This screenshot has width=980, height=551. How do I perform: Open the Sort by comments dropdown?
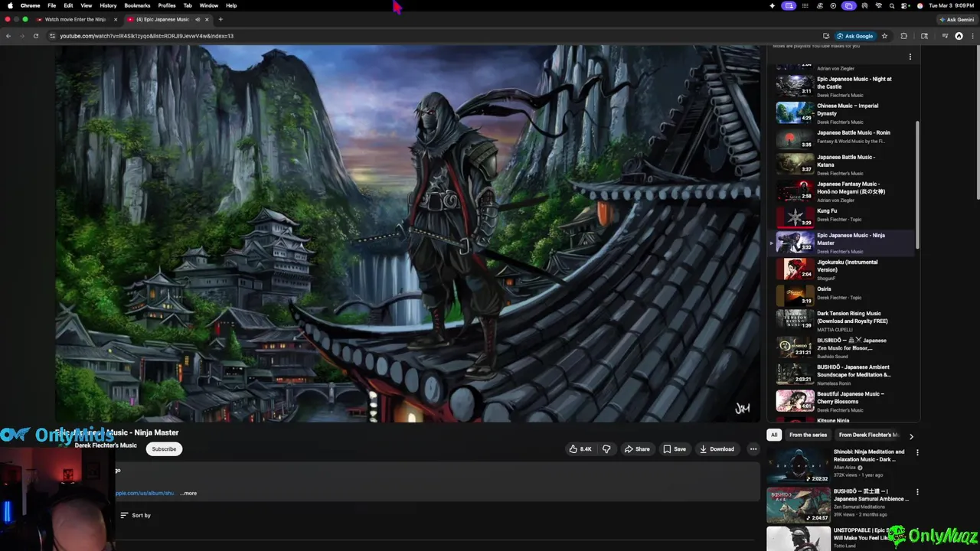(136, 515)
